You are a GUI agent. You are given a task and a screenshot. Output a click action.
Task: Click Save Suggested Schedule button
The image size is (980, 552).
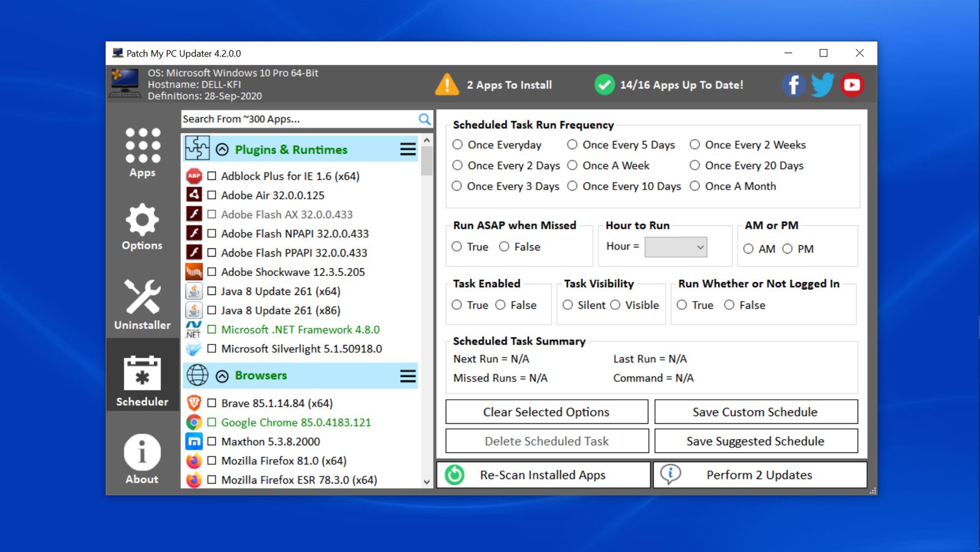(x=756, y=441)
